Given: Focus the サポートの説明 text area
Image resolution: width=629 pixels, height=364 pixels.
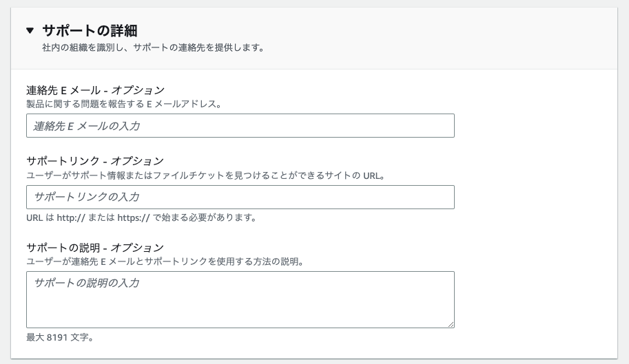Looking at the screenshot, I should [240, 299].
